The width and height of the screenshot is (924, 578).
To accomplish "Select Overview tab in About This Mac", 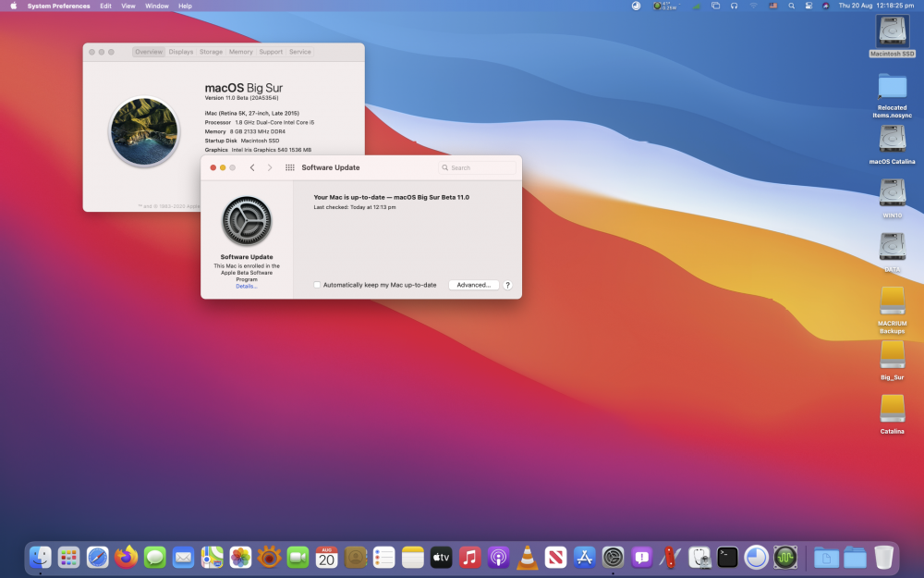I will tap(149, 52).
